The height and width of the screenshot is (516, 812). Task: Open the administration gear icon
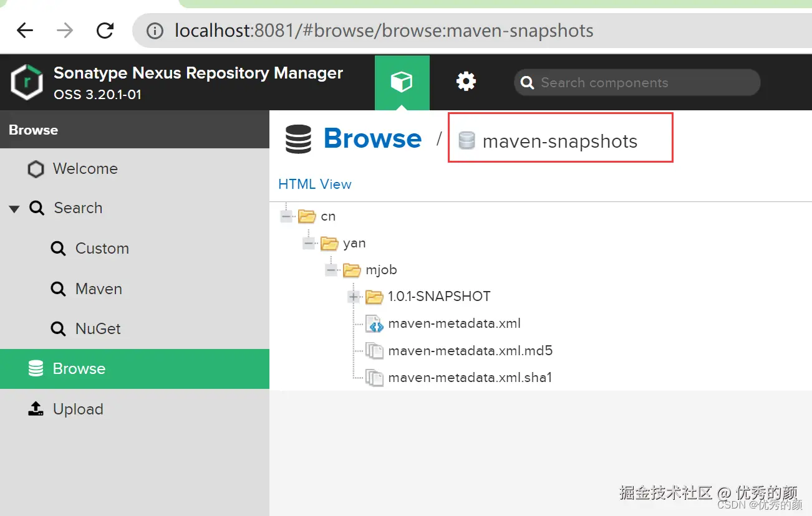pos(465,81)
